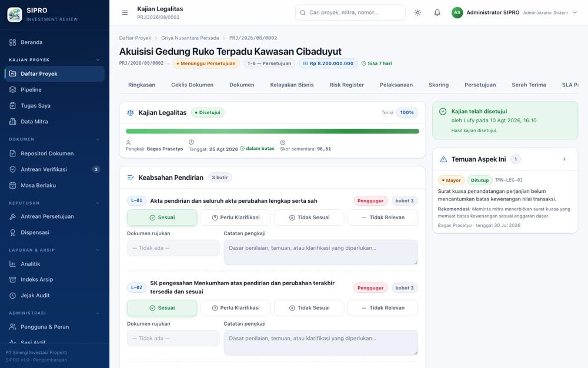The image size is (588, 368).
Task: Open Dokumen rujukan dropdown for L-01
Action: point(173,248)
